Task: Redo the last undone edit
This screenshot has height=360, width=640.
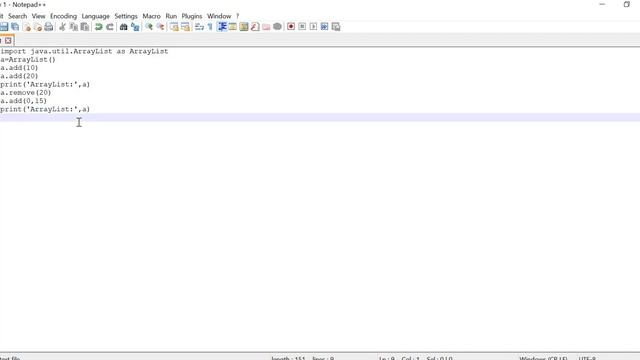Action: pos(110,27)
